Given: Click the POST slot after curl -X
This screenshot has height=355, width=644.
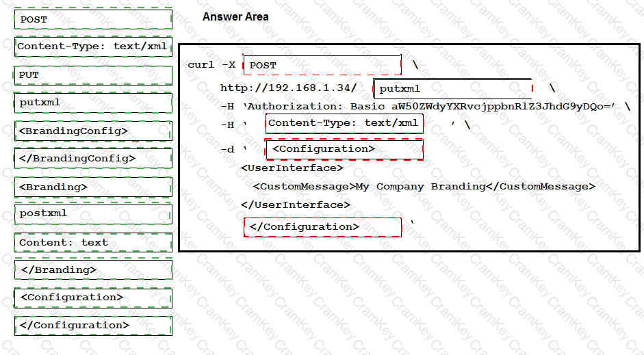Looking at the screenshot, I should [322, 65].
